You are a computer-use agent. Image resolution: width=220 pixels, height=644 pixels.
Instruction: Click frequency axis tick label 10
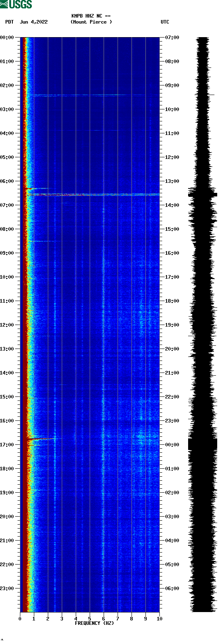click(x=159, y=619)
